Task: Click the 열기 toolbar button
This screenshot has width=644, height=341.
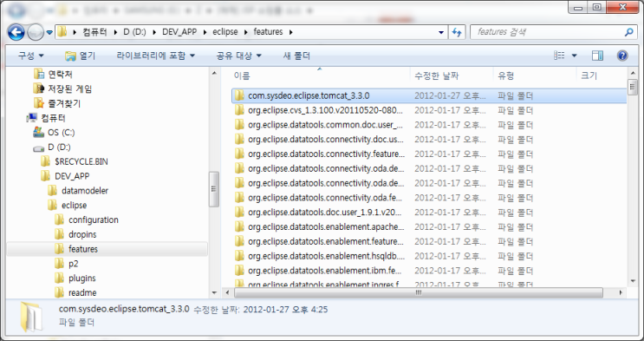Action: click(x=81, y=56)
